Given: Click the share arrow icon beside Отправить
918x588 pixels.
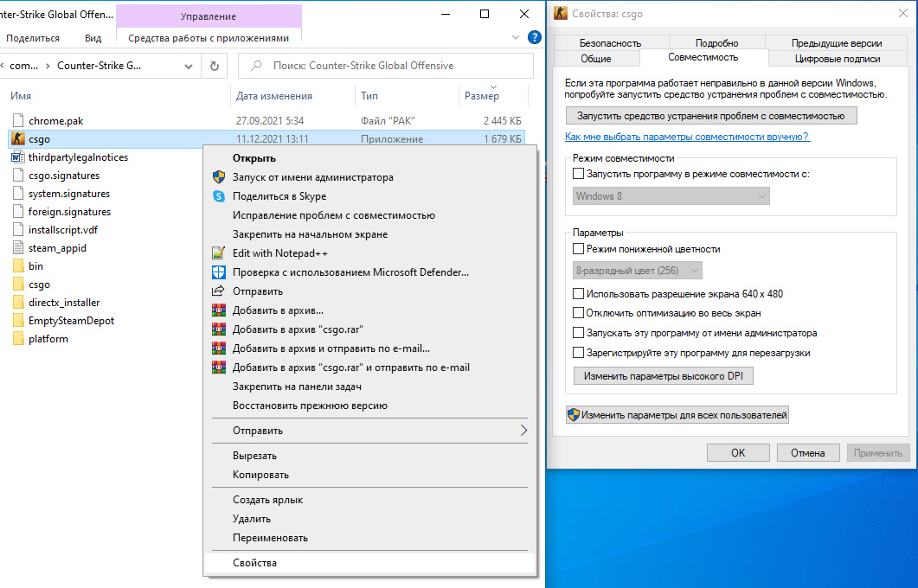Looking at the screenshot, I should [218, 291].
